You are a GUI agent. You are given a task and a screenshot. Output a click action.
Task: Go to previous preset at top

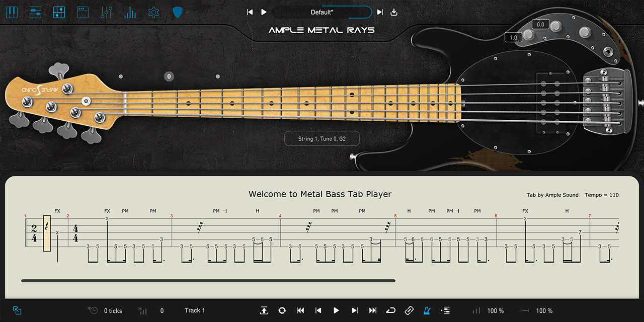pos(250,12)
